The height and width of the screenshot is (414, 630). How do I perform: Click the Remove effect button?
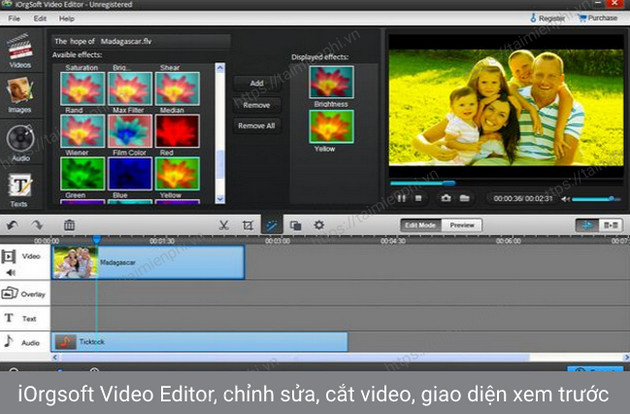257,105
